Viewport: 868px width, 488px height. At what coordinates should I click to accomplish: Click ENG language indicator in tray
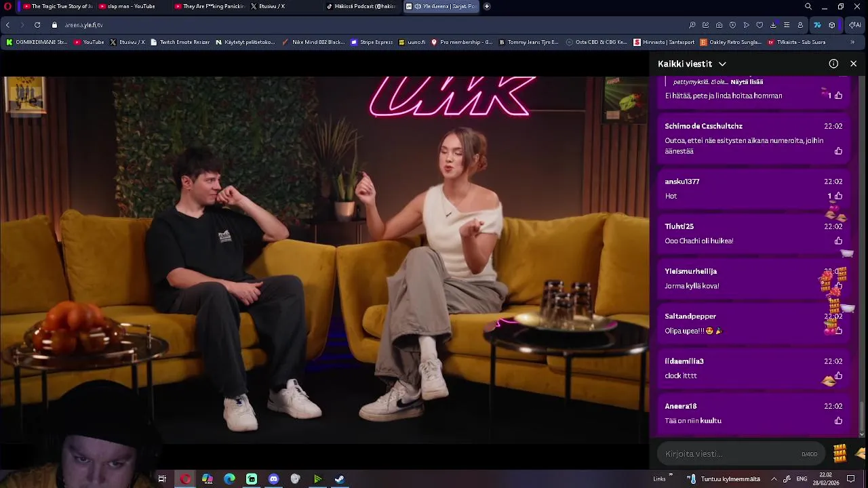(x=802, y=479)
